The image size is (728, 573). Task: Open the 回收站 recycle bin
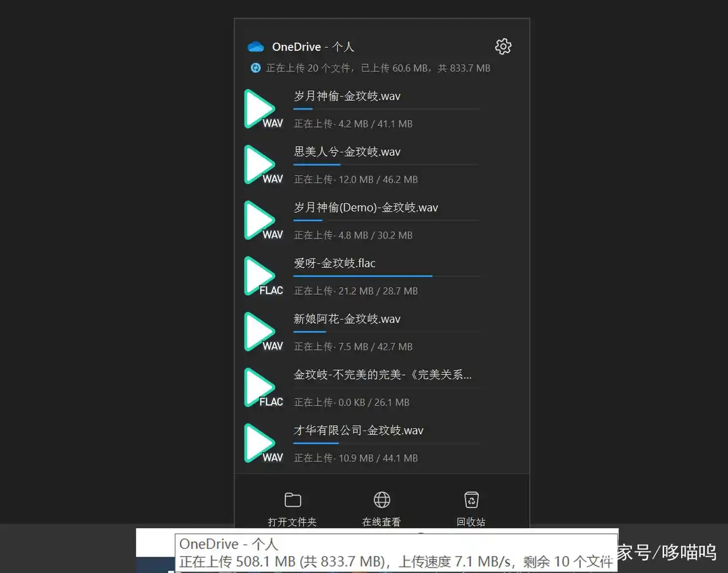[471, 507]
